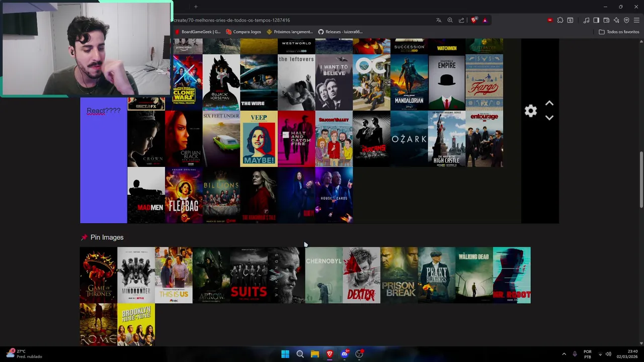Click the page vertical scrollbar thumb
This screenshot has width=644, height=362.
coord(641,179)
